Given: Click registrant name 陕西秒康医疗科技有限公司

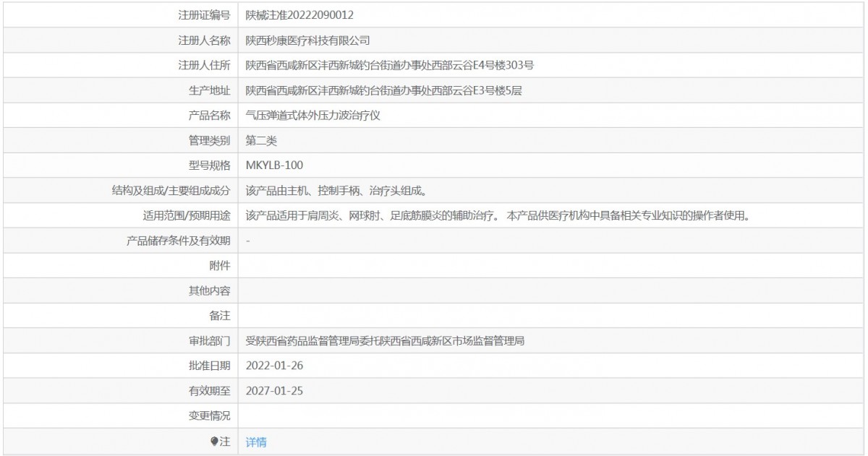Looking at the screenshot, I should click(x=308, y=40).
